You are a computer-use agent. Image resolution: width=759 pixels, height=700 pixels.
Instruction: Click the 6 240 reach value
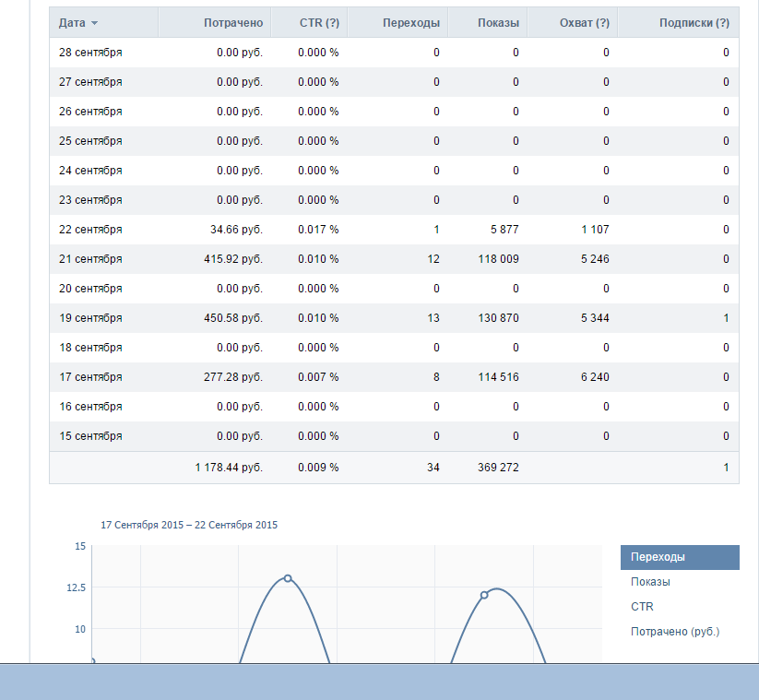596,377
